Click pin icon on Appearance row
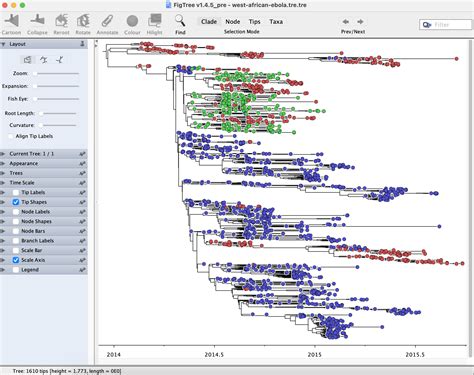Viewport: 474px width, 375px height. click(x=82, y=163)
